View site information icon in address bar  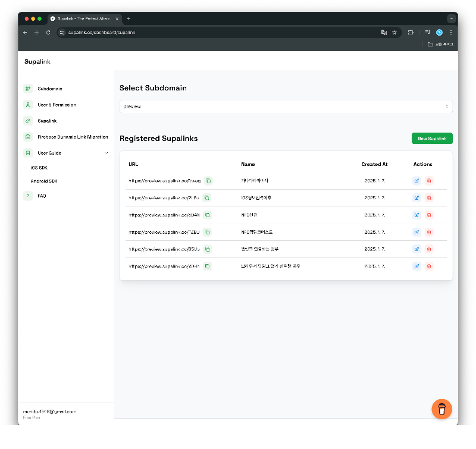point(62,33)
